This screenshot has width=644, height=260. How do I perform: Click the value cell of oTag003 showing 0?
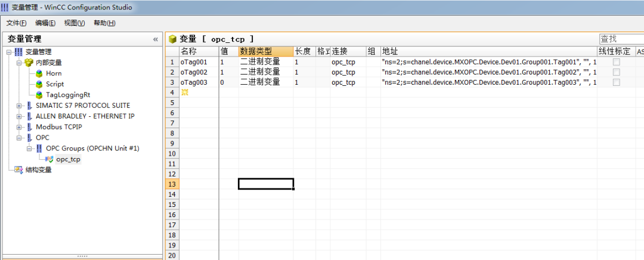click(229, 82)
